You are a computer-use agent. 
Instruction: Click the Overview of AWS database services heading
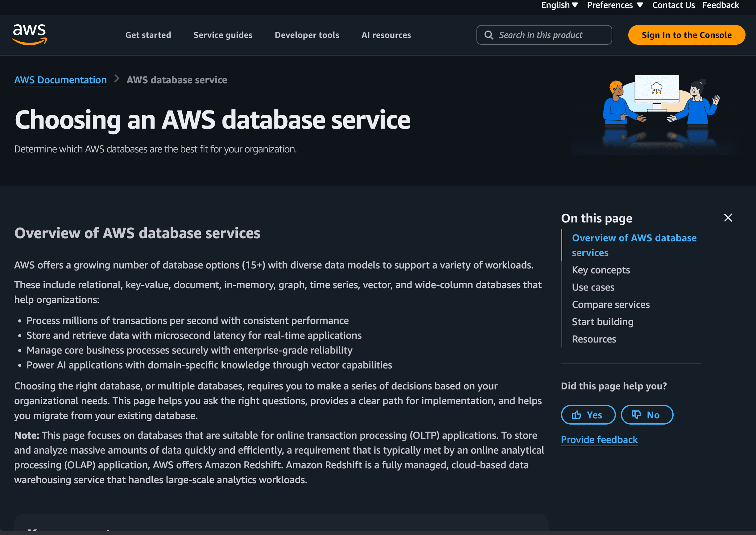[x=138, y=233]
